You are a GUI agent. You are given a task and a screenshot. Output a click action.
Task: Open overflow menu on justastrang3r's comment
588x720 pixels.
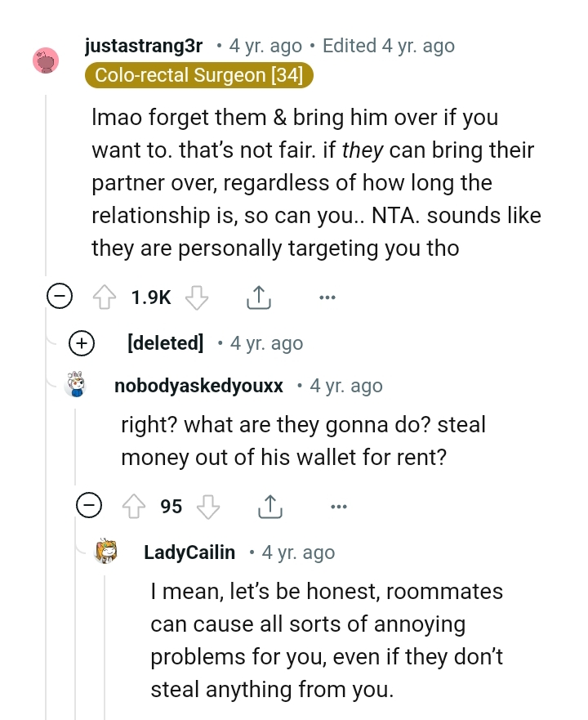click(327, 297)
